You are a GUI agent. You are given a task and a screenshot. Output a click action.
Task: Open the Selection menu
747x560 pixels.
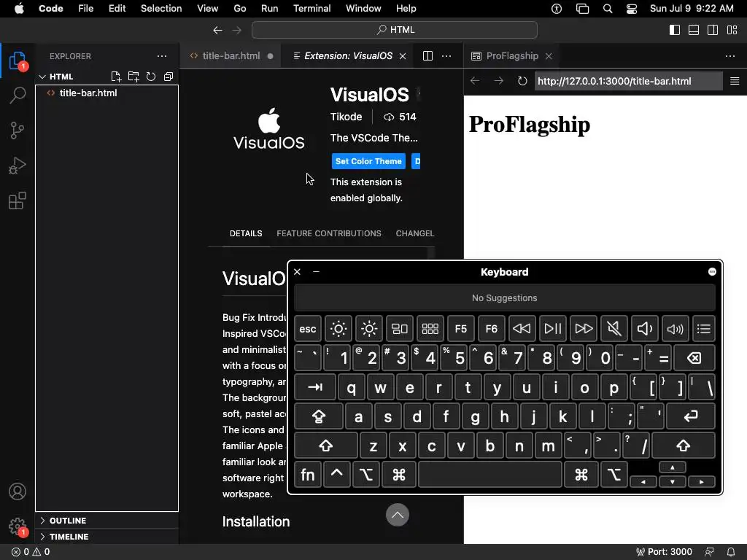click(161, 9)
